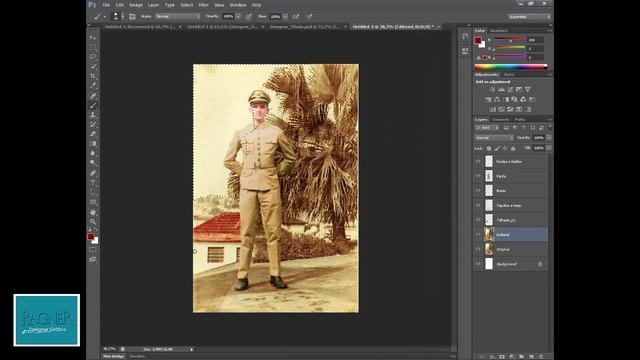640x360 pixels.
Task: Toggle visibility of the Telhado layer
Action: [478, 220]
